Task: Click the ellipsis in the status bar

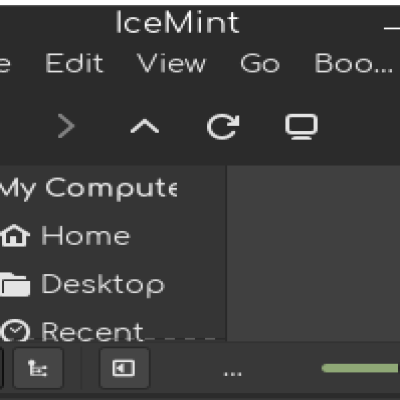Action: (x=232, y=374)
